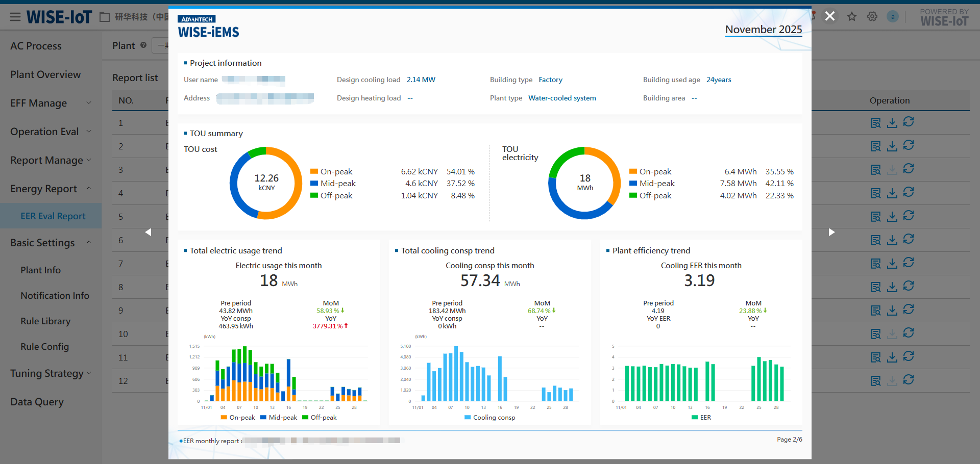Open the Plant Overview page
The image size is (980, 464).
pyautogui.click(x=45, y=74)
